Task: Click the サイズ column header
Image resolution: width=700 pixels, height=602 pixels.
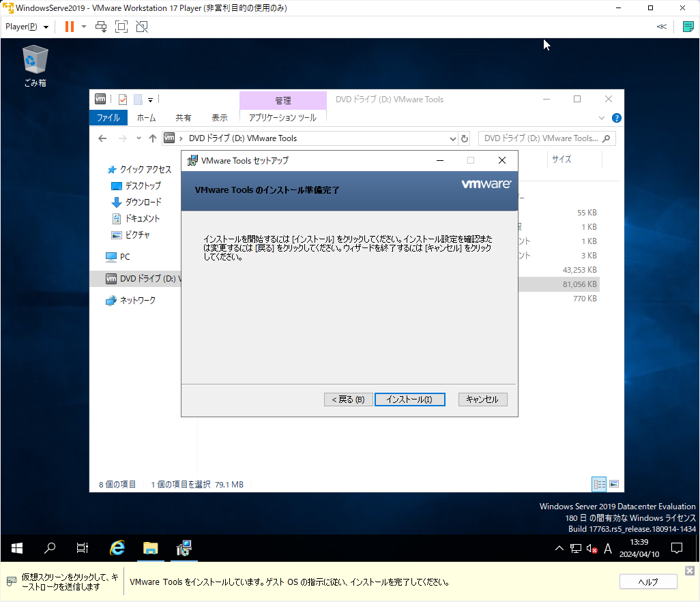Action: click(x=562, y=160)
